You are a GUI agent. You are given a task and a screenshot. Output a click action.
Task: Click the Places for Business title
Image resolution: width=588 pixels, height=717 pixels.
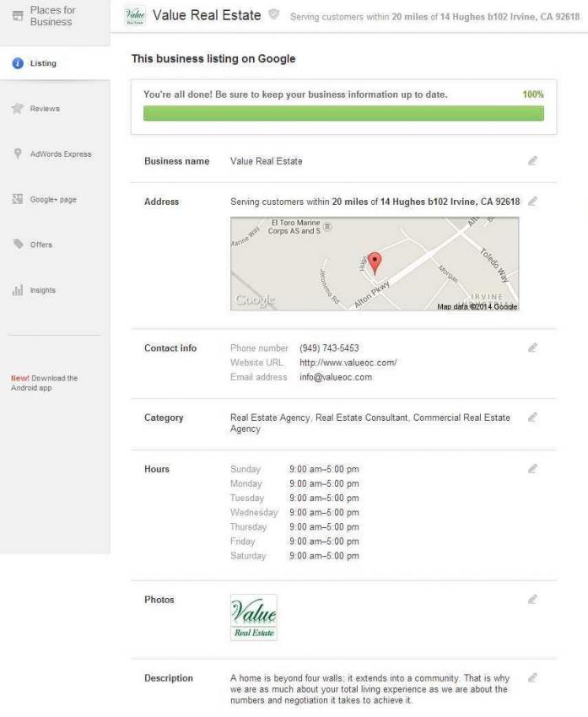click(x=52, y=16)
